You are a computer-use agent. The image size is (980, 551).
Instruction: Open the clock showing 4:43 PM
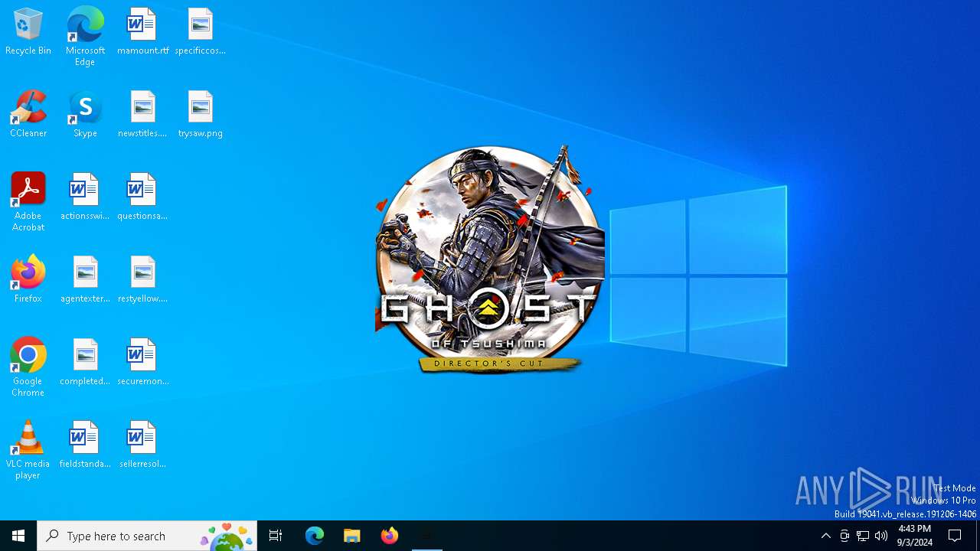click(914, 536)
